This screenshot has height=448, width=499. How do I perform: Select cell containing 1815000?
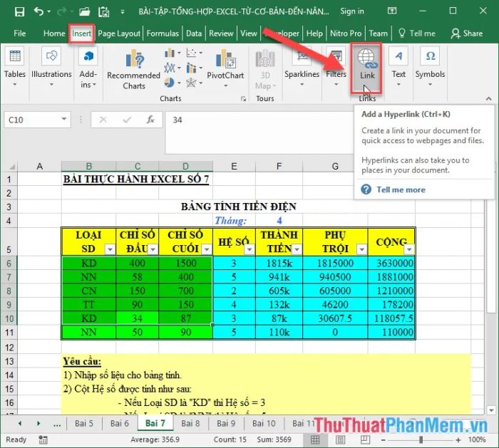[335, 263]
